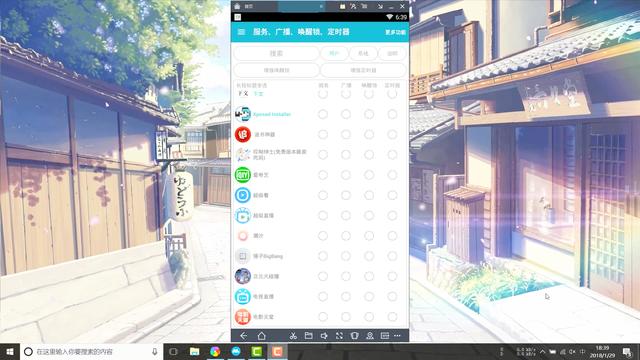Click the emulator keyboard mapping icon

pos(384,336)
